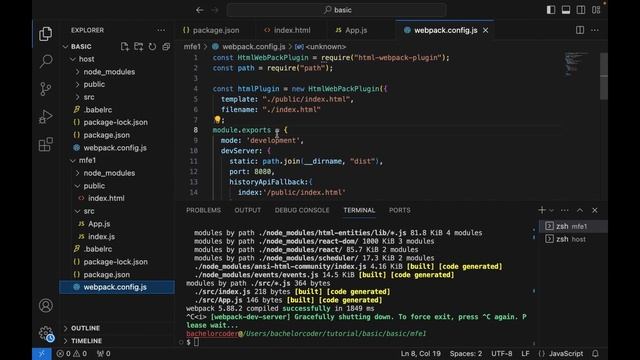
Task: Close the webpack.config.js tab
Action: [x=485, y=30]
